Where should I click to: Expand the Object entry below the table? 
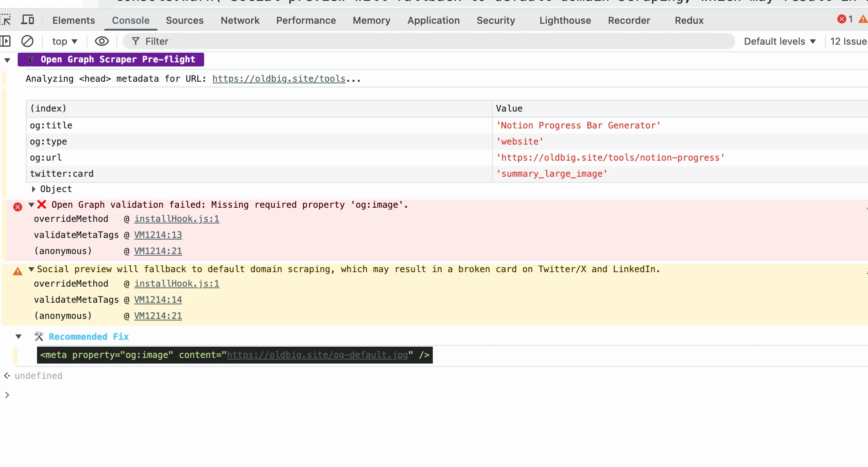(x=34, y=189)
